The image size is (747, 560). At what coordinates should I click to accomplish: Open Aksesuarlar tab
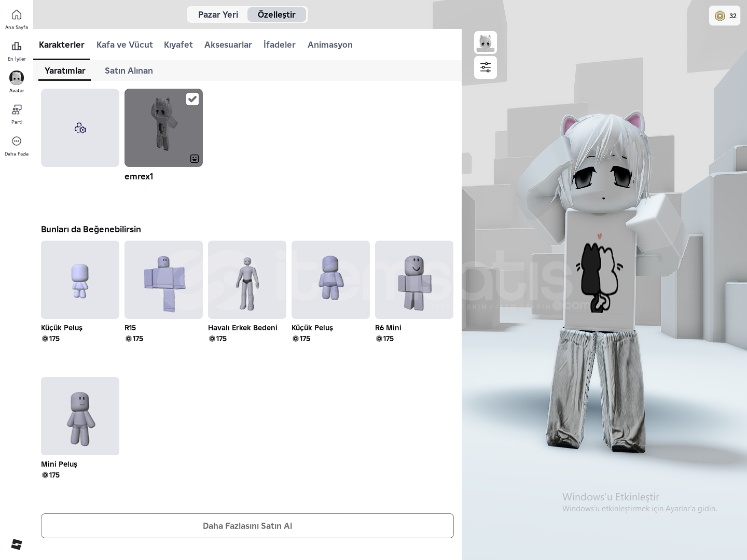pyautogui.click(x=228, y=45)
